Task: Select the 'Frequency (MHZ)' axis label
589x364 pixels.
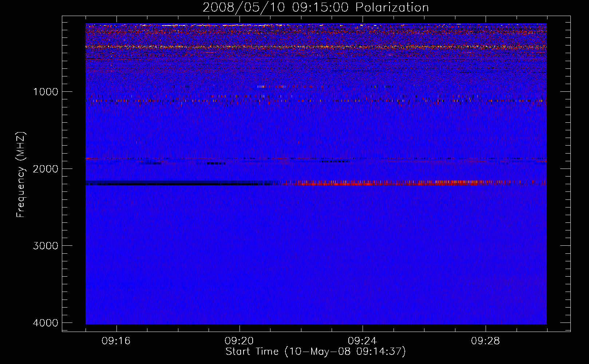Action: tap(21, 174)
